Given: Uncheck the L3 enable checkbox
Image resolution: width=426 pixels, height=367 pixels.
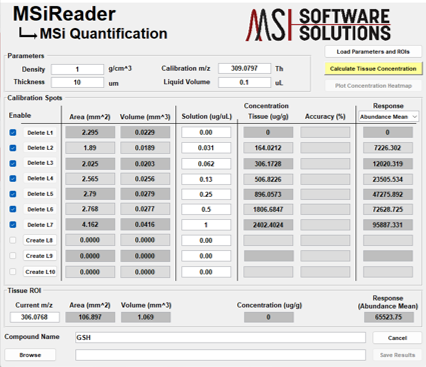Looking at the screenshot, I should pos(13,163).
